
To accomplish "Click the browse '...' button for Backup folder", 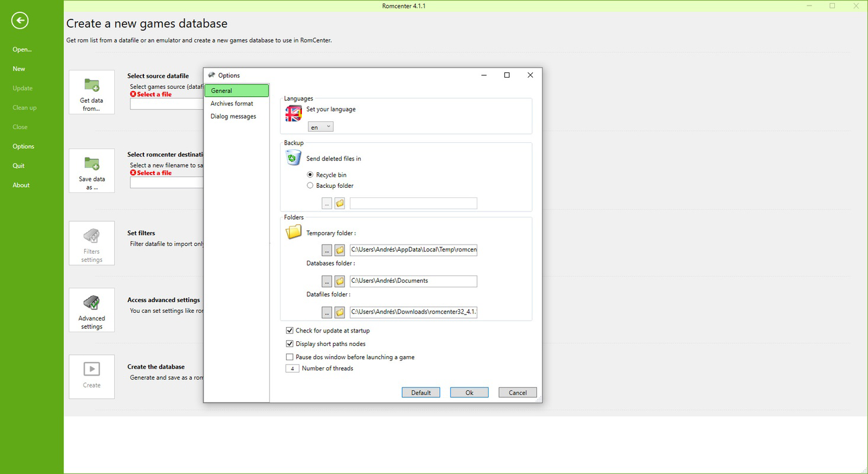I will [x=327, y=203].
